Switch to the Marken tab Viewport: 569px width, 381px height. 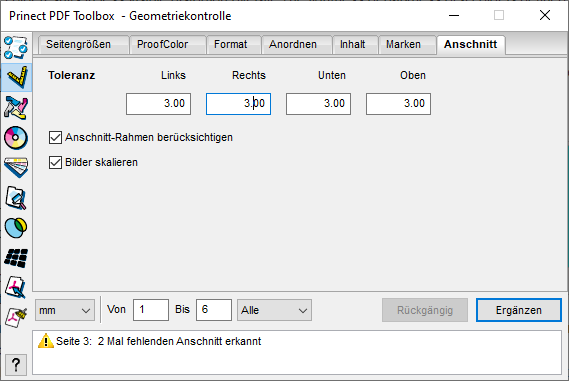[407, 45]
